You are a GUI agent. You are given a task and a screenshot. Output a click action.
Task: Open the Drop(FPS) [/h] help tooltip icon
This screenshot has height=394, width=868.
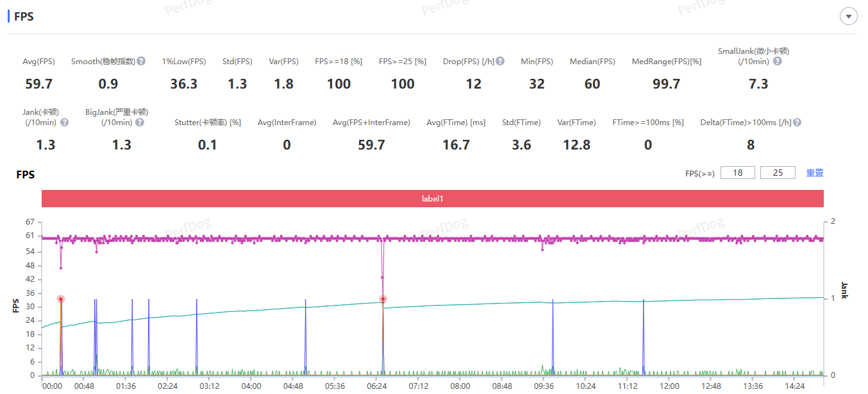click(x=500, y=62)
